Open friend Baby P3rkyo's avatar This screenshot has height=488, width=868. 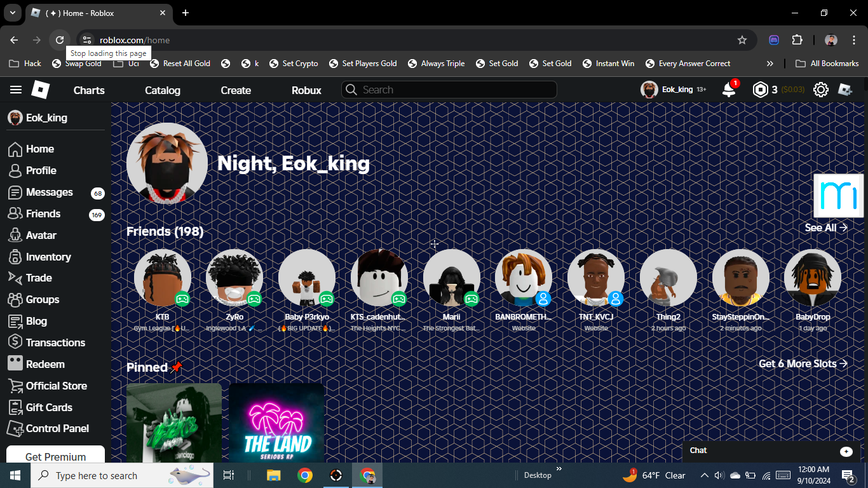307,278
